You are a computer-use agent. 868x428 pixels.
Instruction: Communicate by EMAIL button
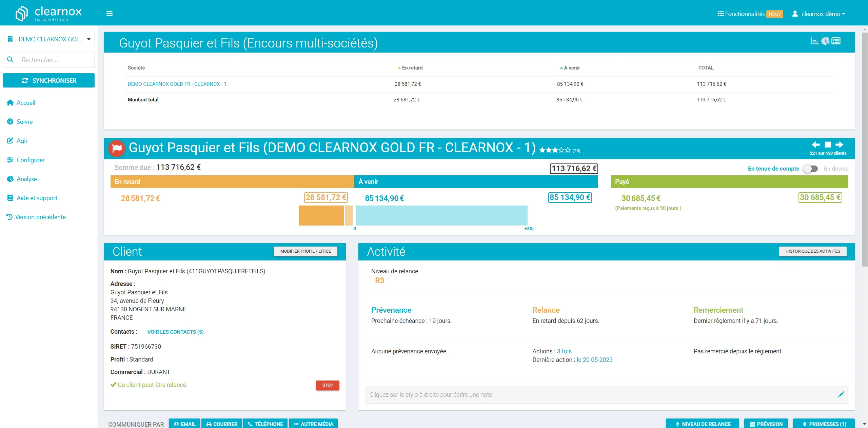pos(184,424)
